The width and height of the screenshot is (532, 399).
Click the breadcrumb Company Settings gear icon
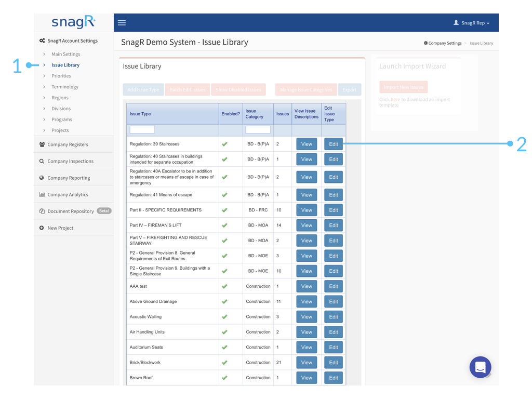(x=426, y=43)
